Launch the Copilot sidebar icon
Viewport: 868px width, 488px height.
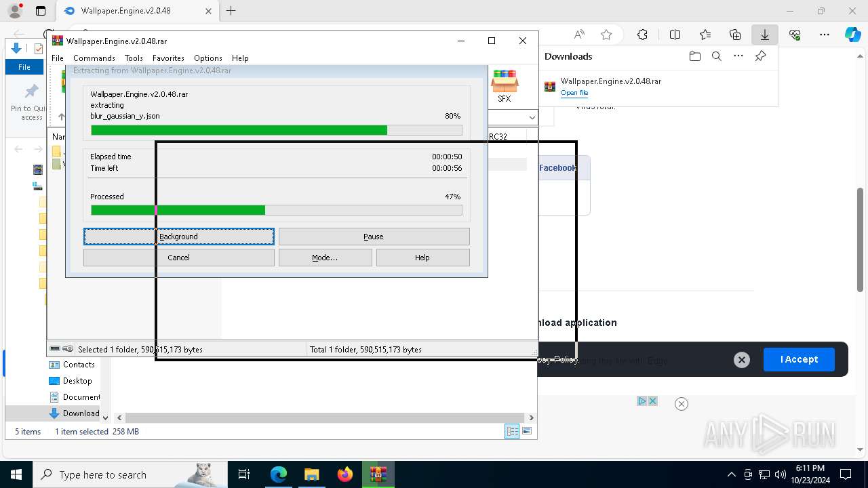852,35
